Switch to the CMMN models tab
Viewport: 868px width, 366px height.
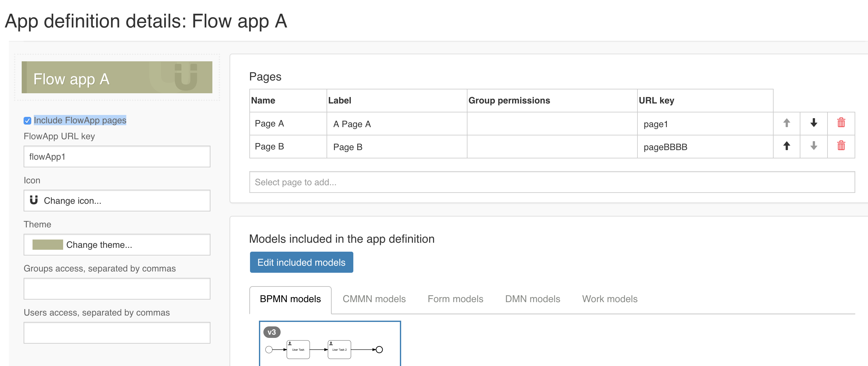(374, 299)
